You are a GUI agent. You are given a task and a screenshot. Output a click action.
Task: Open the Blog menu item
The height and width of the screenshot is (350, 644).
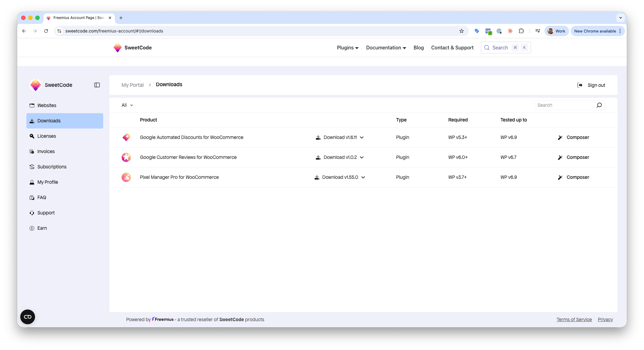coord(419,48)
